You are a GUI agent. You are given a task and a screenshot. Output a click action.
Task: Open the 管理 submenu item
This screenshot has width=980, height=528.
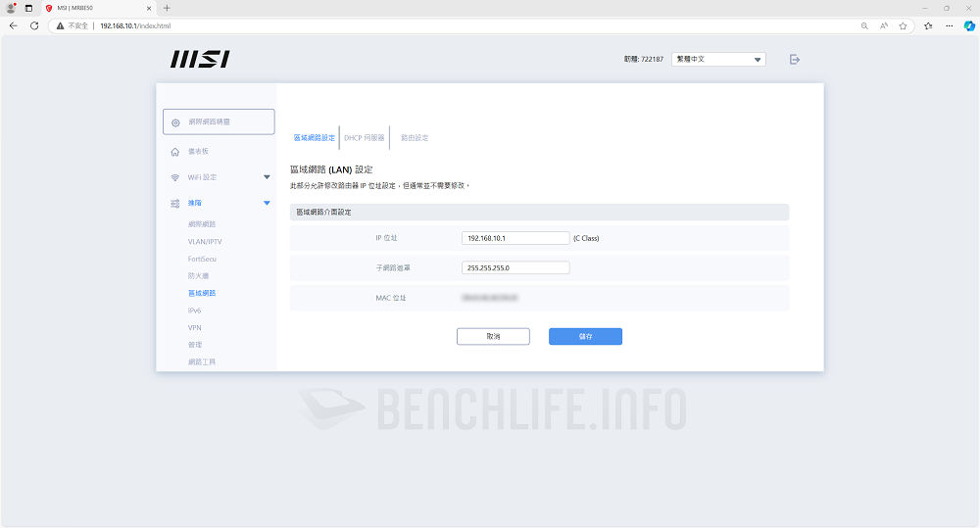click(195, 345)
